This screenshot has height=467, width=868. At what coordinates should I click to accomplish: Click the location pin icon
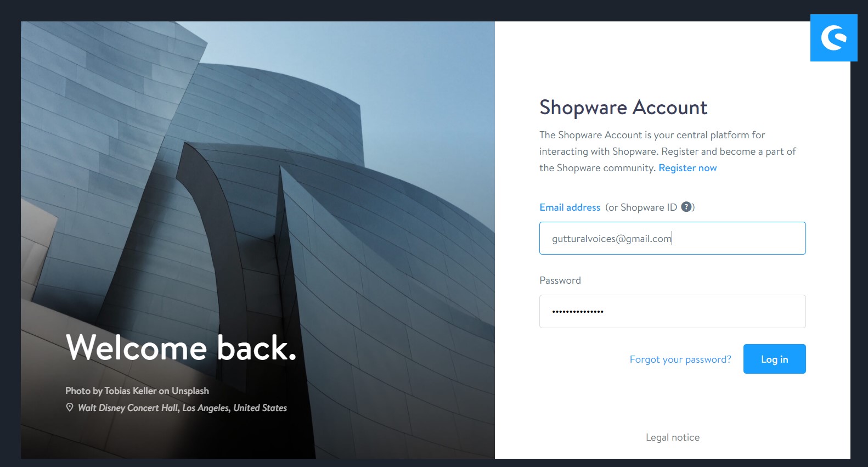[x=70, y=408]
